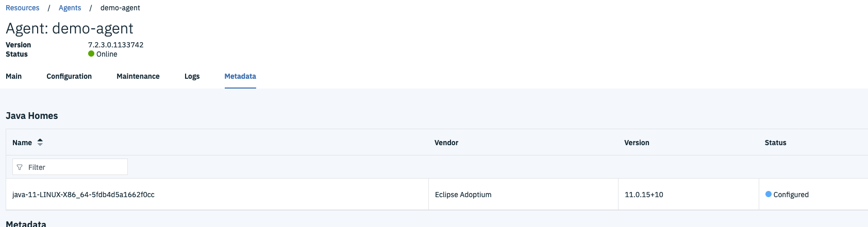The height and width of the screenshot is (227, 868).
Task: Sort by the Name column header
Action: [22, 143]
